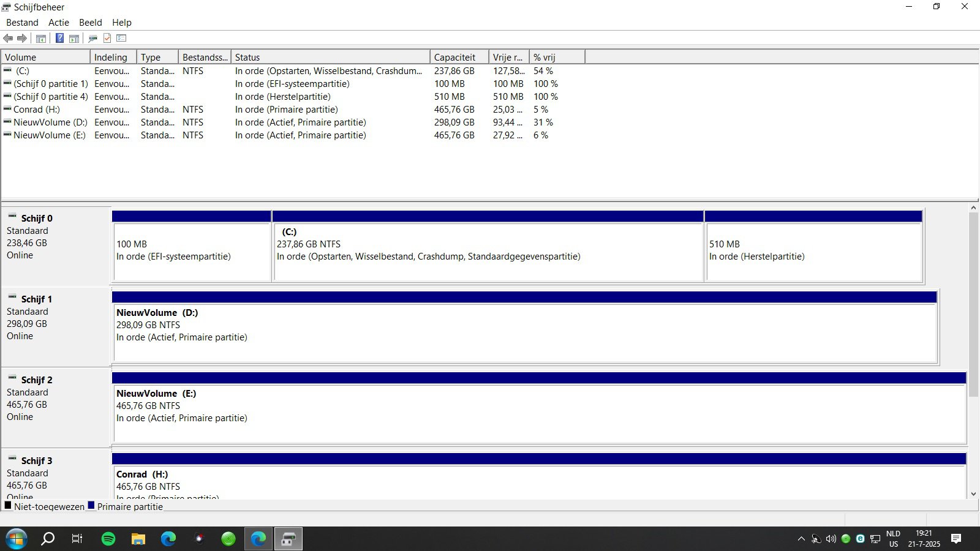Click the 237,86 GB capacity cell
This screenshot has width=980, height=551.
click(x=454, y=71)
